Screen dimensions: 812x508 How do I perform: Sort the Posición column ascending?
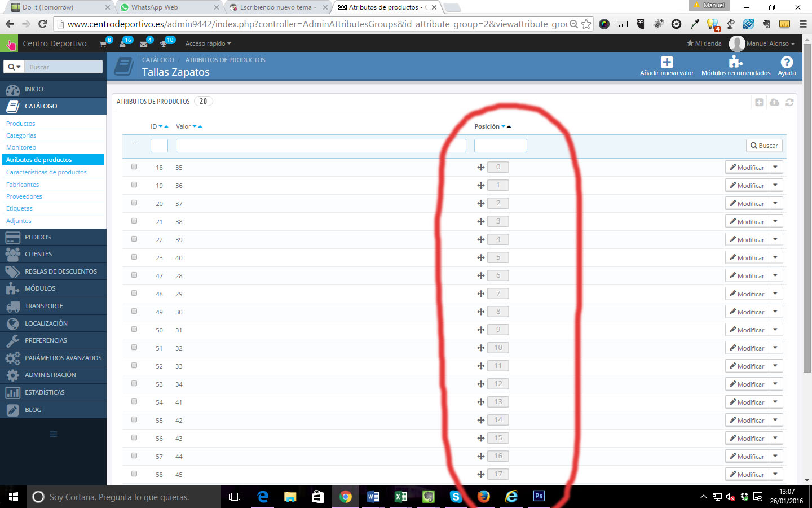[x=509, y=126]
